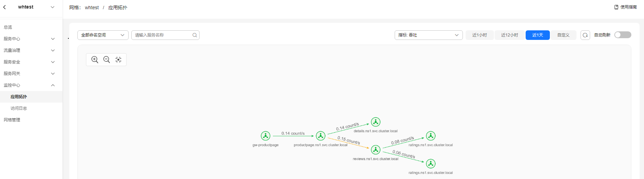Select the upper ratings.ns1.svc.cluster.local node icon
The image size is (644, 179).
431,136
